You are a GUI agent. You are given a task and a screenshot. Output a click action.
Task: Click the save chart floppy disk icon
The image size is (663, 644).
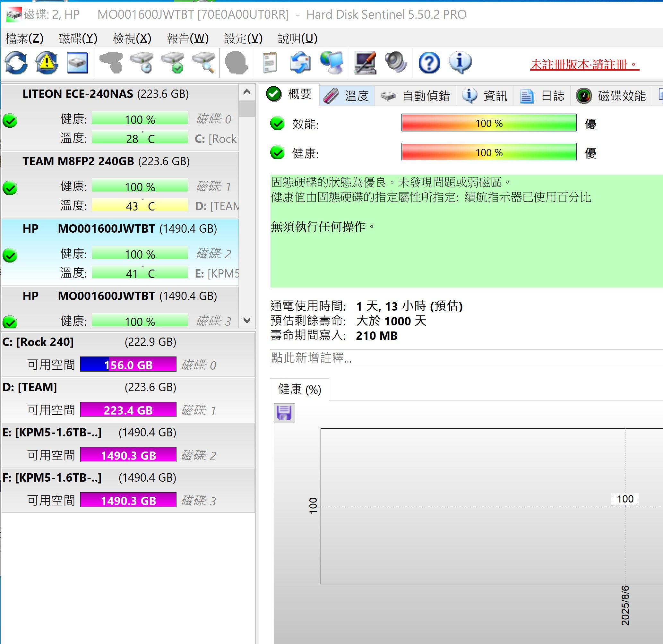(x=284, y=413)
